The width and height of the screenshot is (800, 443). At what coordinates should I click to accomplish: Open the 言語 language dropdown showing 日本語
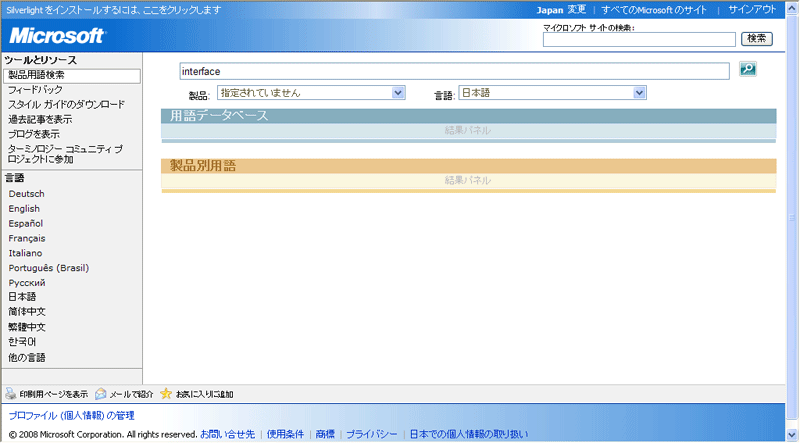pos(553,93)
